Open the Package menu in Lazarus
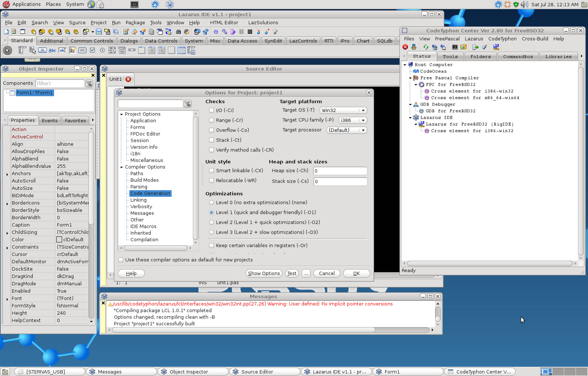The height and width of the screenshot is (376, 588). click(x=135, y=22)
